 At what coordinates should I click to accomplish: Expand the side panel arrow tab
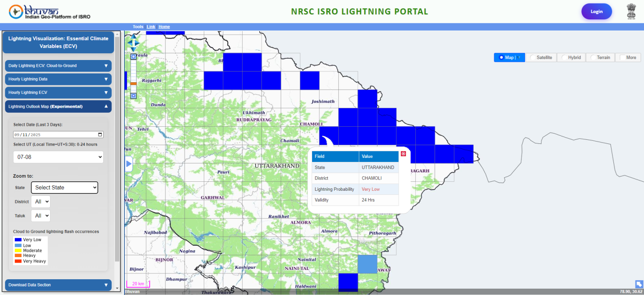(x=129, y=164)
